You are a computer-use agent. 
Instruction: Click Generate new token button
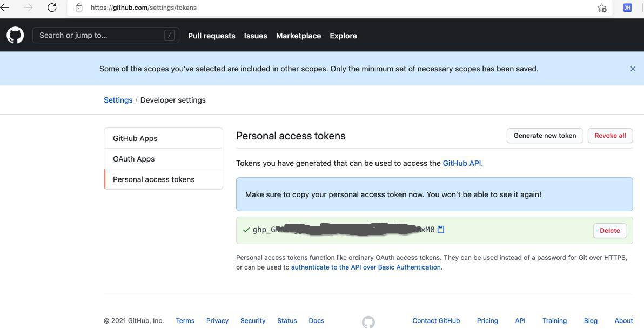click(x=545, y=136)
